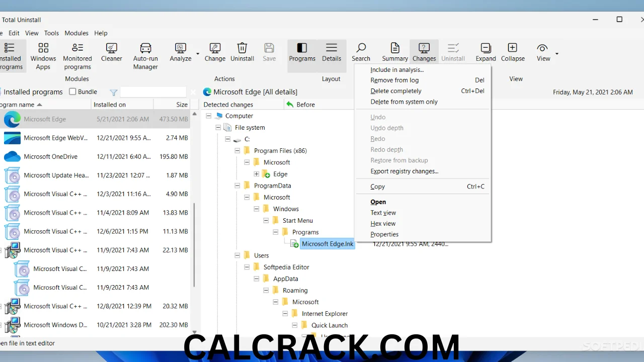Screen dimensions: 644x362
Task: Select Visual C++ entry dated 12/8/2021
Action: click(95, 306)
